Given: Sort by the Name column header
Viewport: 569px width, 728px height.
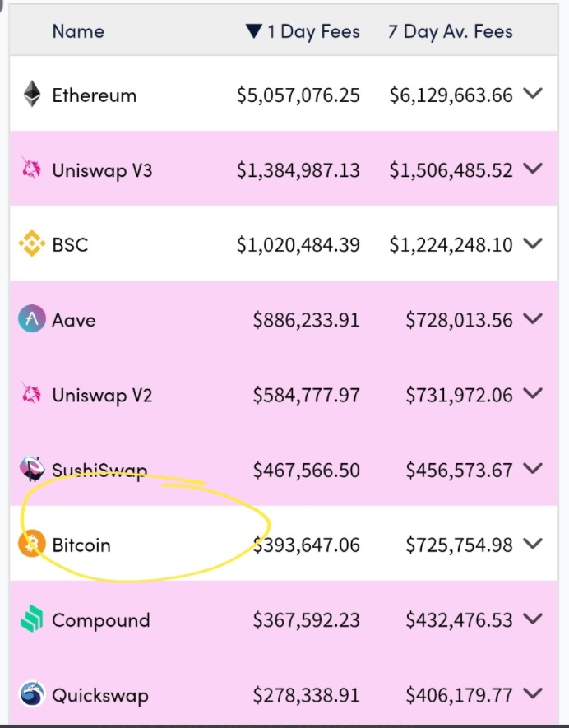Looking at the screenshot, I should pos(78,31).
